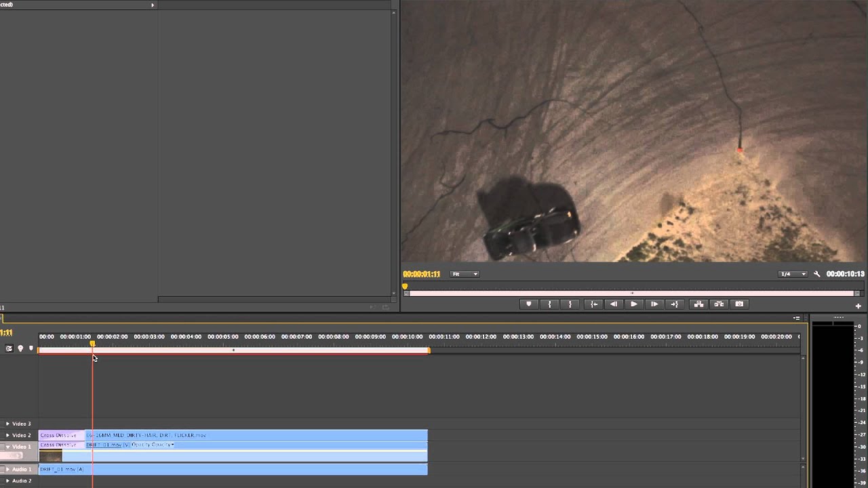The height and width of the screenshot is (488, 868).
Task: Expand the Video 3 track
Action: click(x=7, y=424)
